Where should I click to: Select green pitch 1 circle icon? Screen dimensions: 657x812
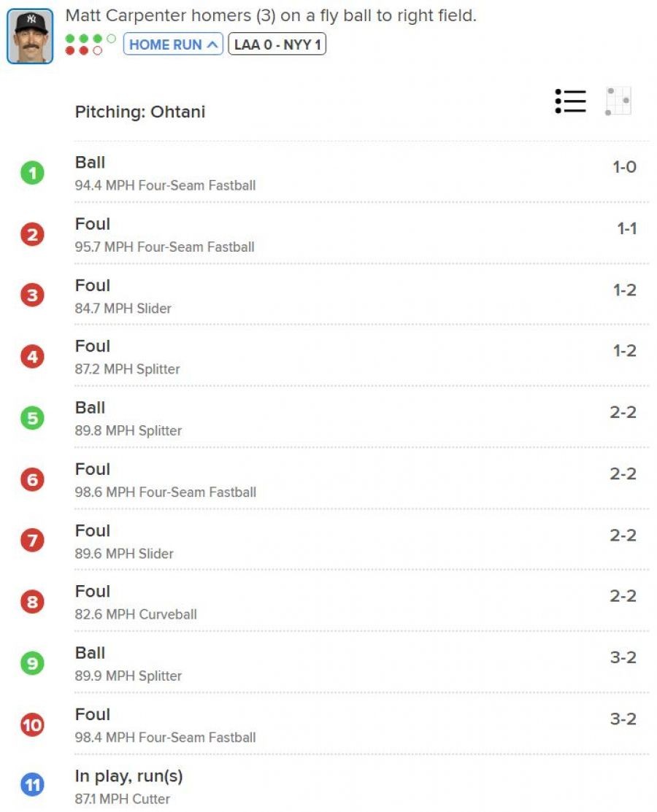pyautogui.click(x=33, y=173)
